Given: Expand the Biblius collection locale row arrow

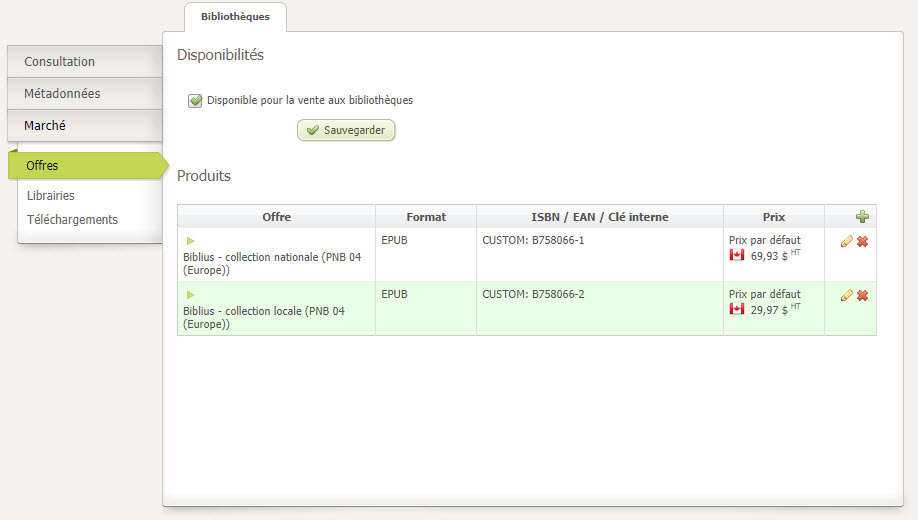Looking at the screenshot, I should 191,295.
